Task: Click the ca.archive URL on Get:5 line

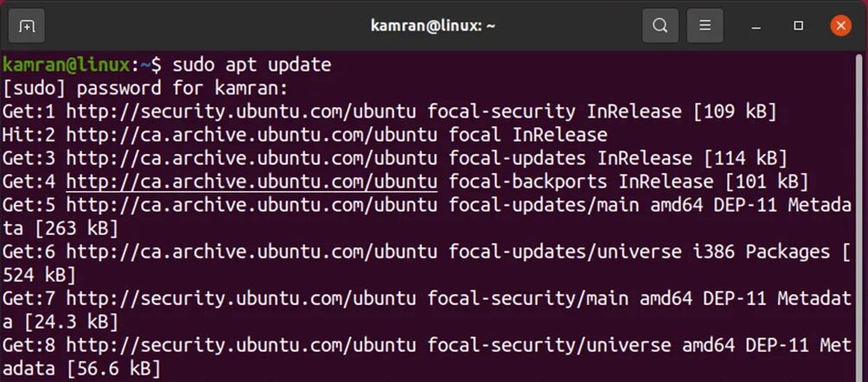Action: (252, 205)
